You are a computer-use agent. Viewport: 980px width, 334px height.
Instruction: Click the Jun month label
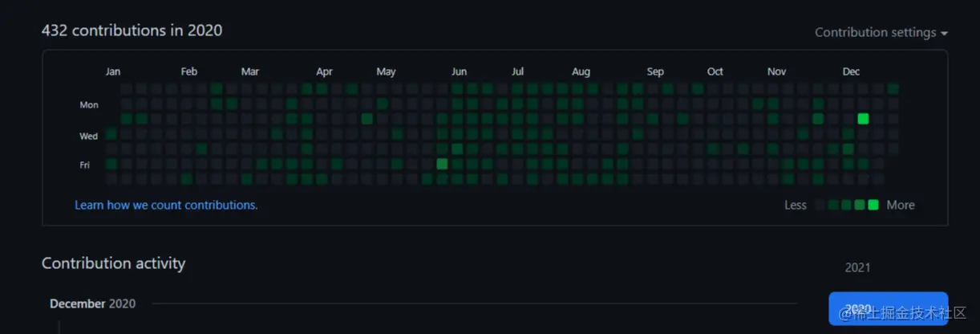459,71
